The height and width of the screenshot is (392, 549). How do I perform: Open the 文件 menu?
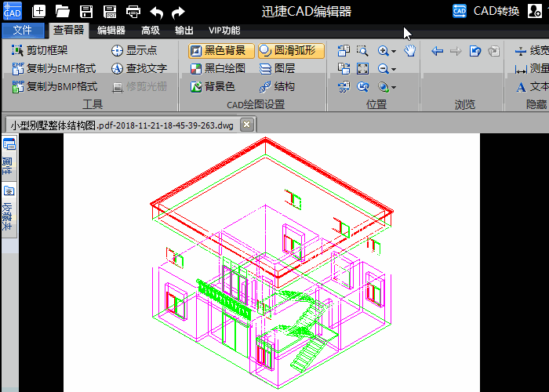23,31
